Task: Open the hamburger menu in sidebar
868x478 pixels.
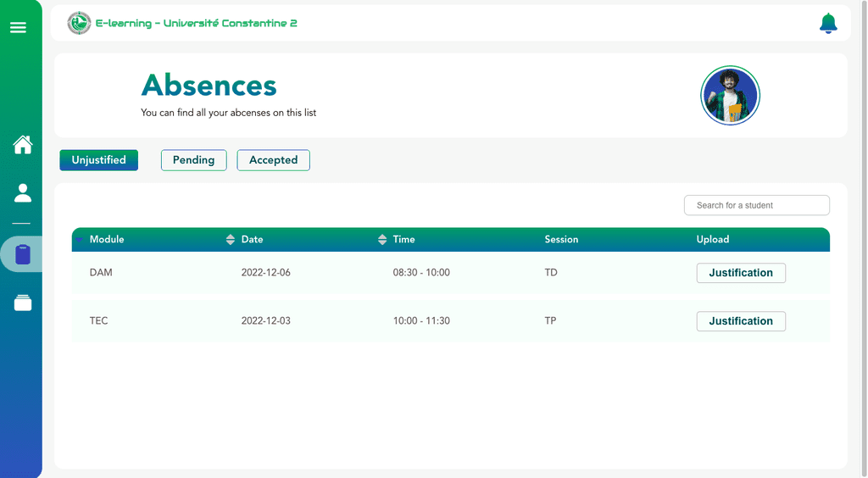Action: tap(18, 27)
